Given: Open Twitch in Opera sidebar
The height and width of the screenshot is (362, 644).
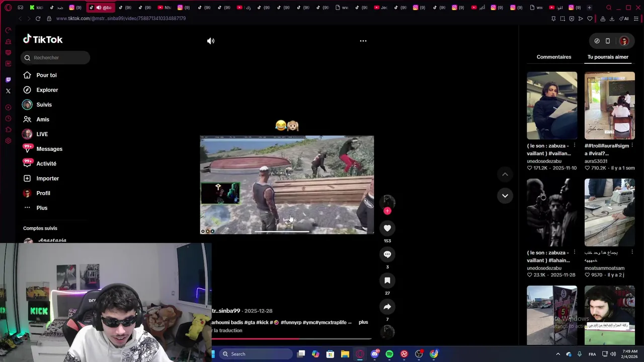Looking at the screenshot, I should [8, 80].
